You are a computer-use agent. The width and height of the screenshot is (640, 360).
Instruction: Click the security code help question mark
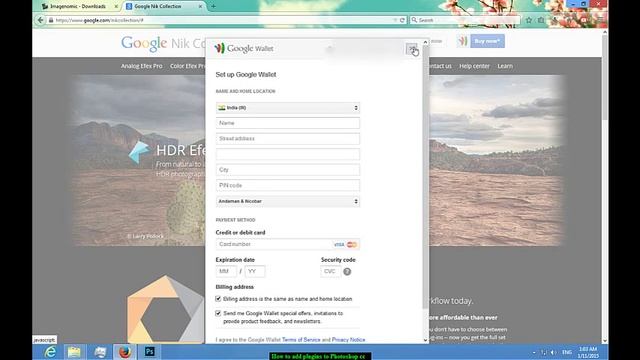347,271
